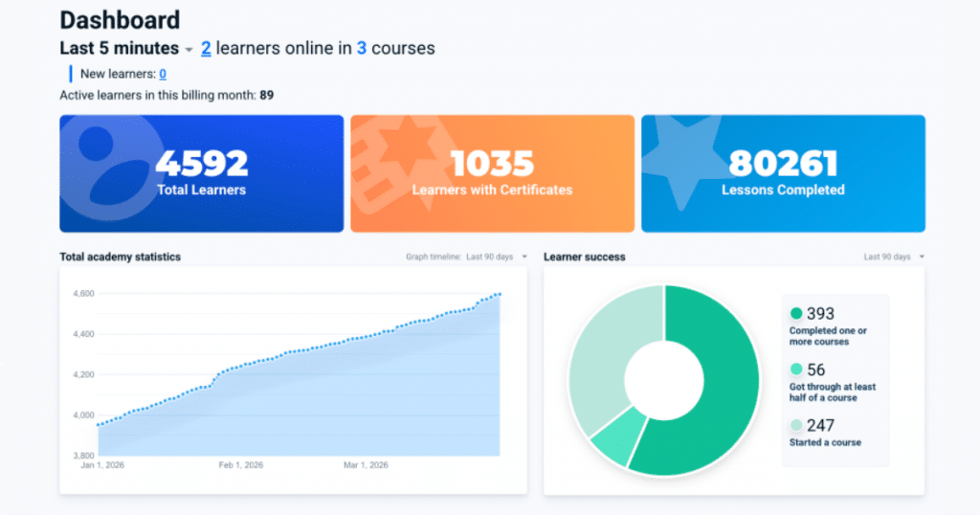Click the last data point on line chart

[x=500, y=294]
